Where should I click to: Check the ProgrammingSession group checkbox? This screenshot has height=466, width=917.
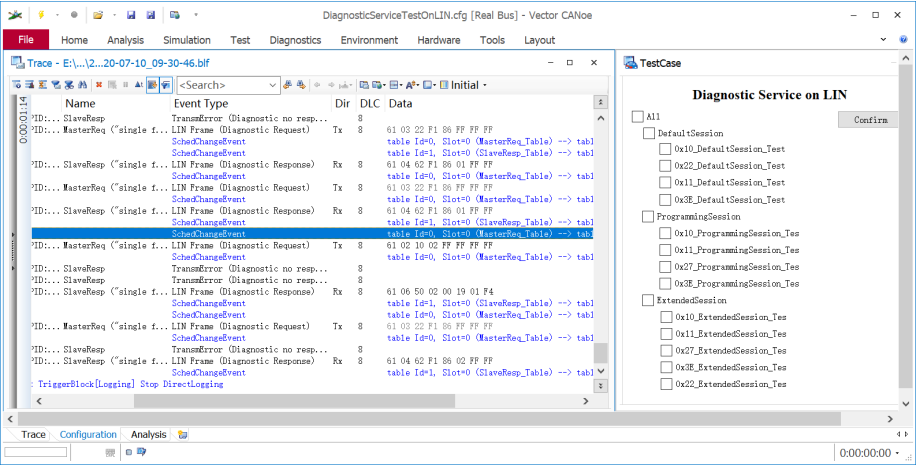(x=648, y=217)
